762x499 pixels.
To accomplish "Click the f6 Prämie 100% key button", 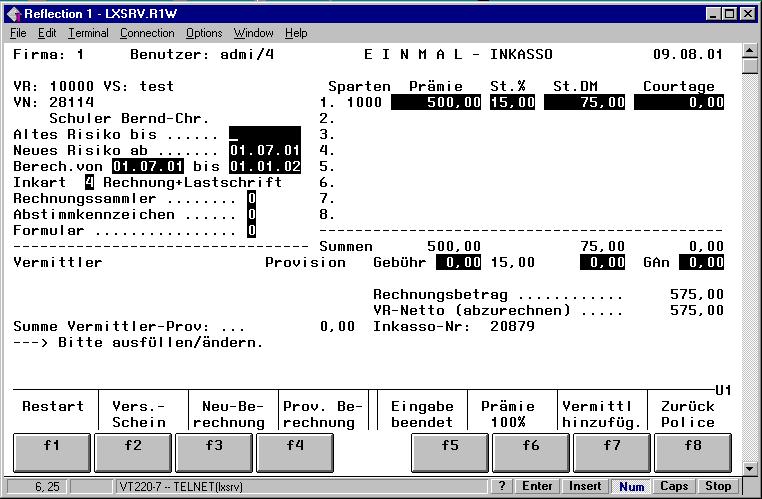I will tap(531, 453).
